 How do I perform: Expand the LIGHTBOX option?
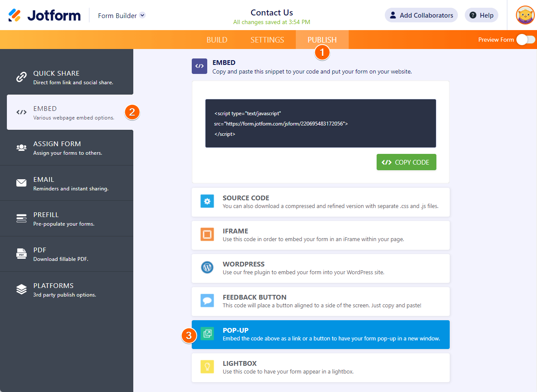point(321,367)
